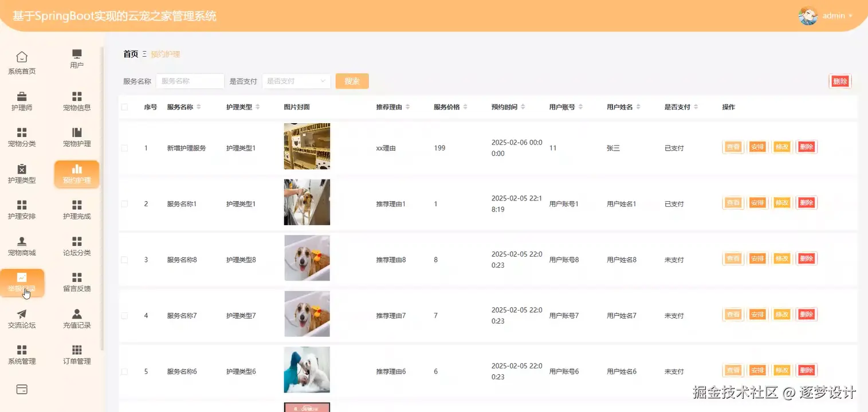
Task: Check the row for 新增护理服务
Action: click(124, 148)
